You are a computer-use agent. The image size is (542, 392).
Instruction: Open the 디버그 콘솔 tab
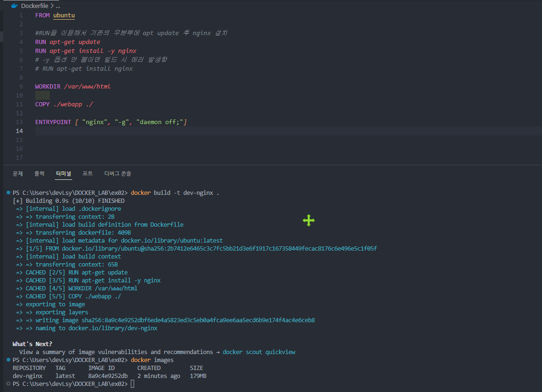[119, 173]
